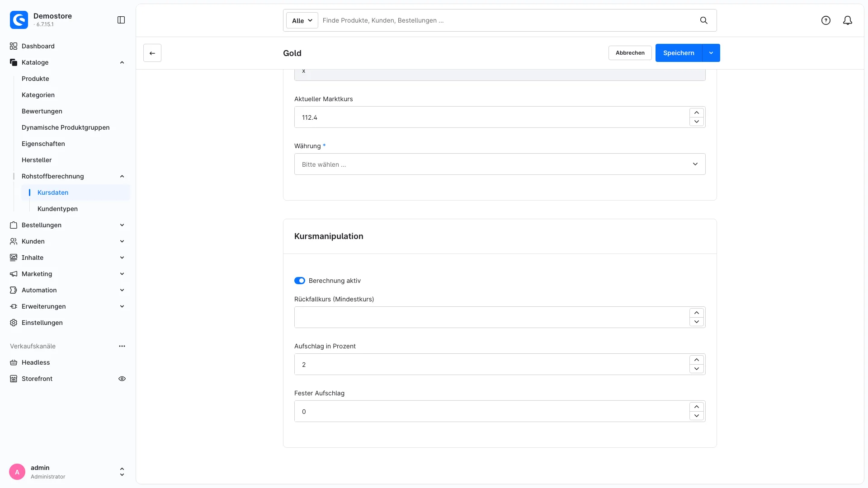Image resolution: width=868 pixels, height=488 pixels.
Task: Open the Alle search filter dropdown
Action: 302,20
